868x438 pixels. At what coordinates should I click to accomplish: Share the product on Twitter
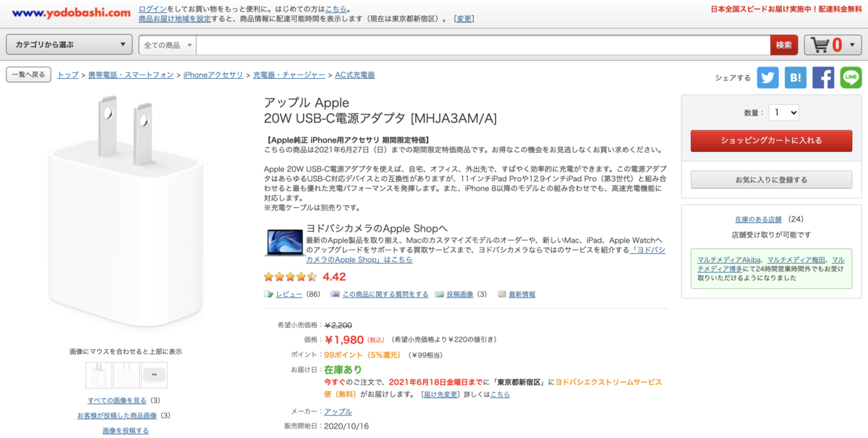[x=767, y=77]
